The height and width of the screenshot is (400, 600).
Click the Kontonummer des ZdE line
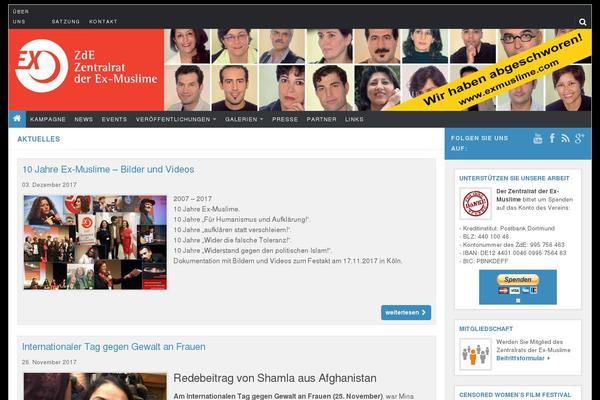click(x=512, y=245)
